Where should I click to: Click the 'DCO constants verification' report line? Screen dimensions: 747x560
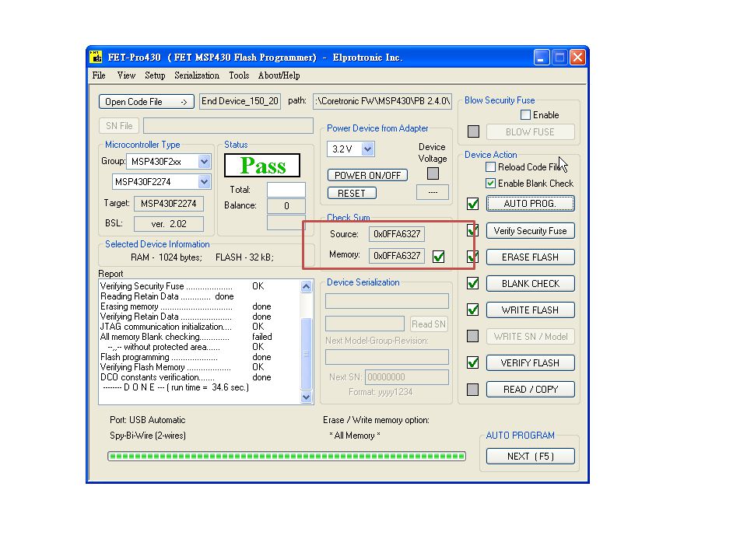coord(185,377)
